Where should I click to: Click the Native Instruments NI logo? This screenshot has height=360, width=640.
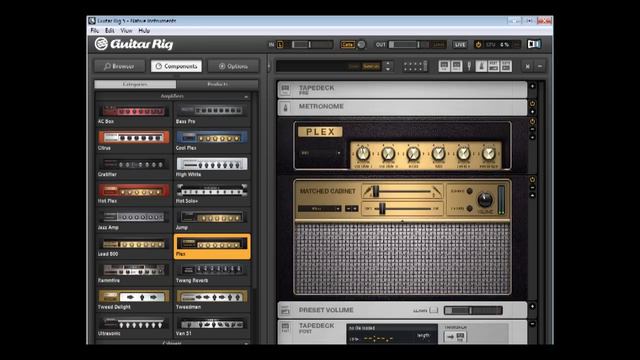point(534,44)
